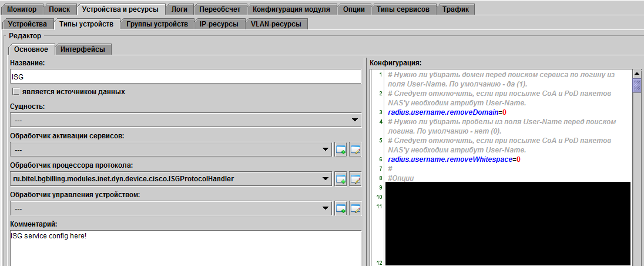
Task: Click the configuration scrollbar thumb
Action: point(637,85)
